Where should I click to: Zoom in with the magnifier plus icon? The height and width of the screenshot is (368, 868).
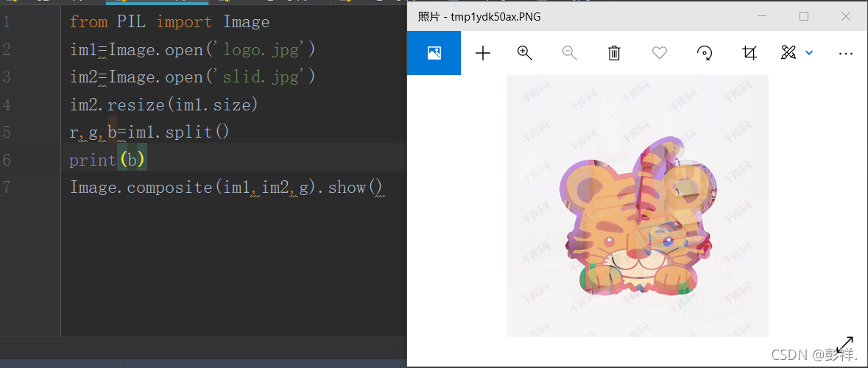pyautogui.click(x=525, y=53)
